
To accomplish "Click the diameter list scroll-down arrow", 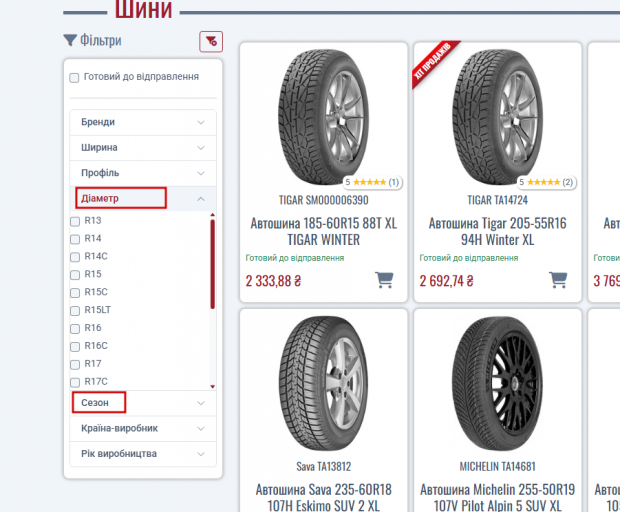I will 213,387.
